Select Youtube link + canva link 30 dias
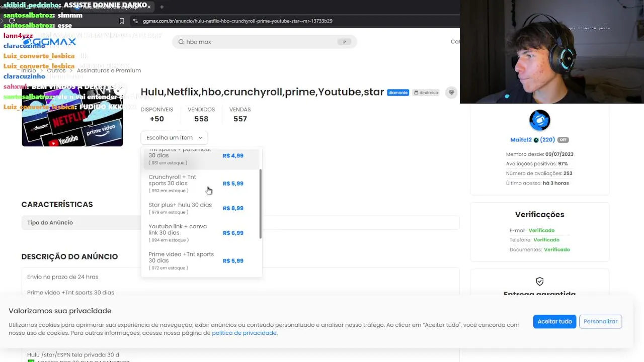This screenshot has height=362, width=644. 201,233
